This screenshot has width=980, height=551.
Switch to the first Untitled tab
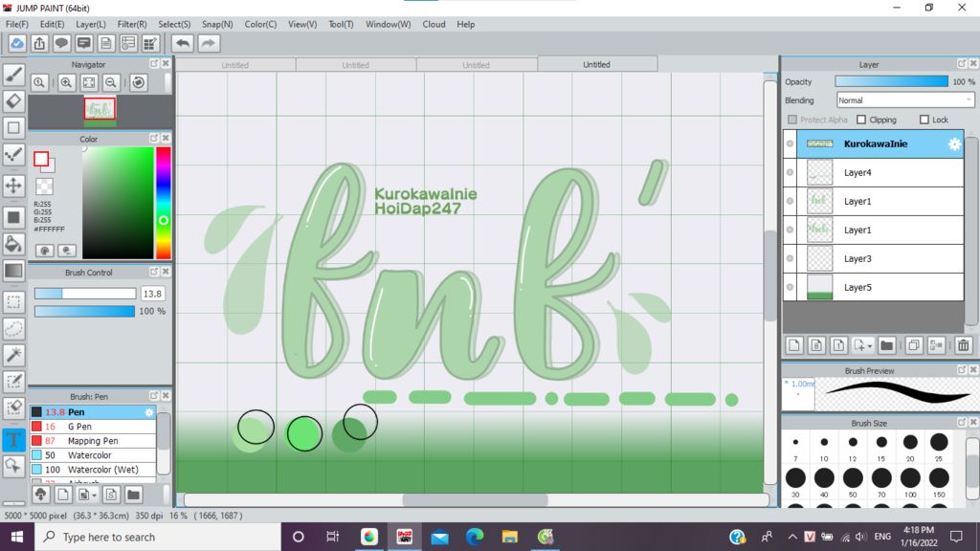[x=235, y=65]
